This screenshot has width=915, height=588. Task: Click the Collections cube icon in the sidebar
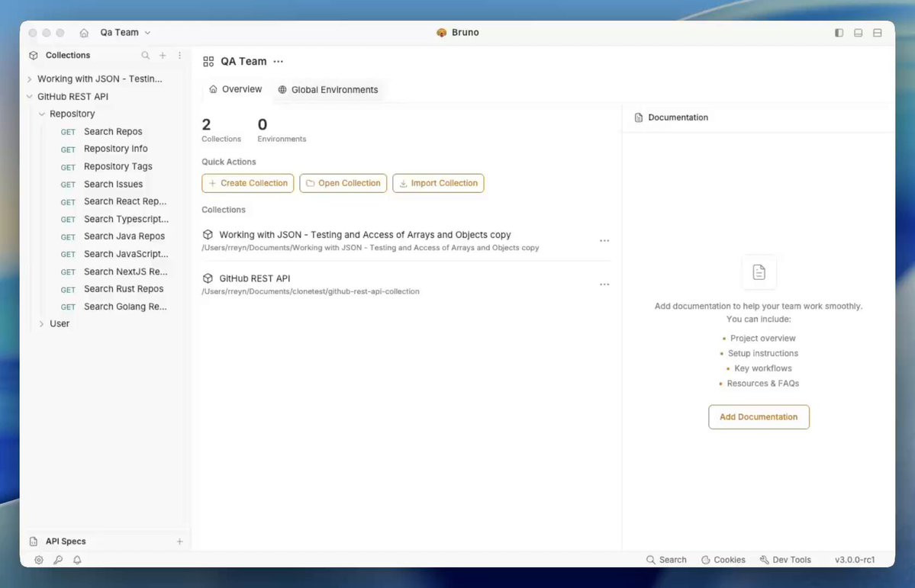34,56
